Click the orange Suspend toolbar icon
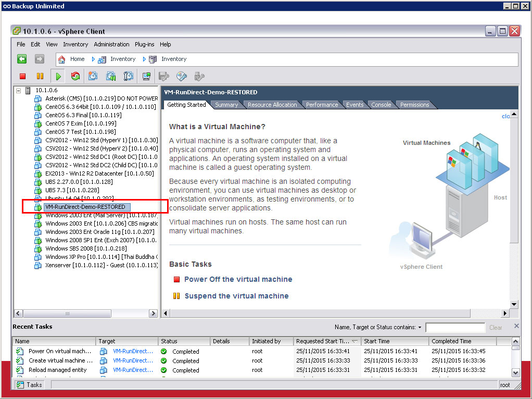 tap(40, 77)
